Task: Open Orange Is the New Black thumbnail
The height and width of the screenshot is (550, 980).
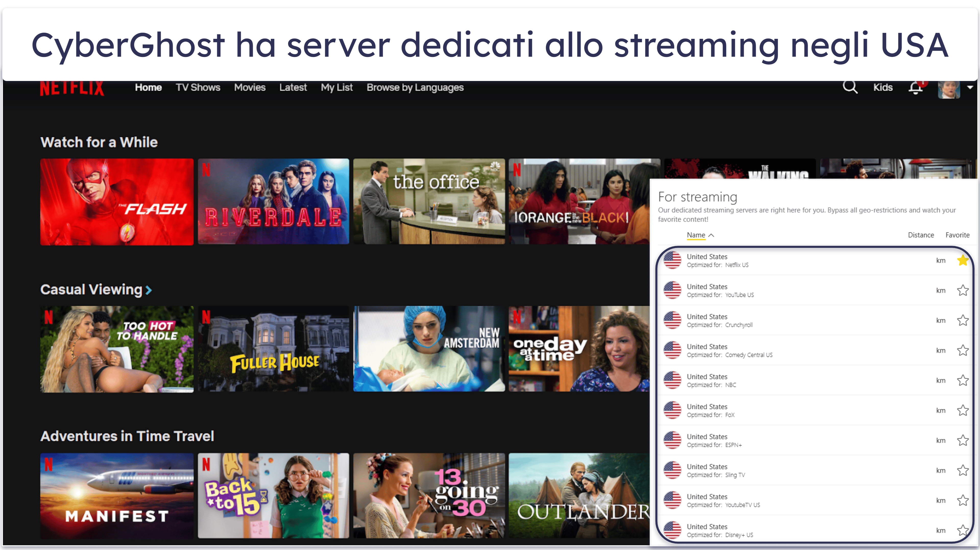Action: [x=579, y=201]
